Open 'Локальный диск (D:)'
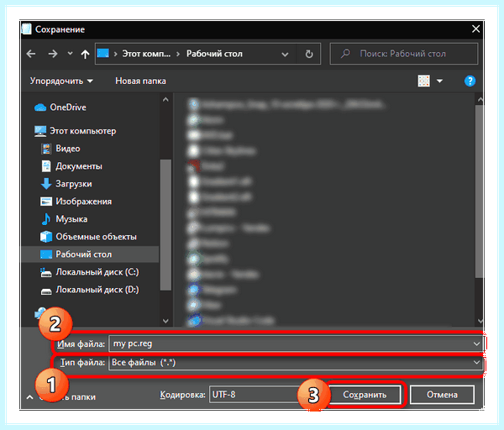The width and height of the screenshot is (504, 430). (90, 290)
